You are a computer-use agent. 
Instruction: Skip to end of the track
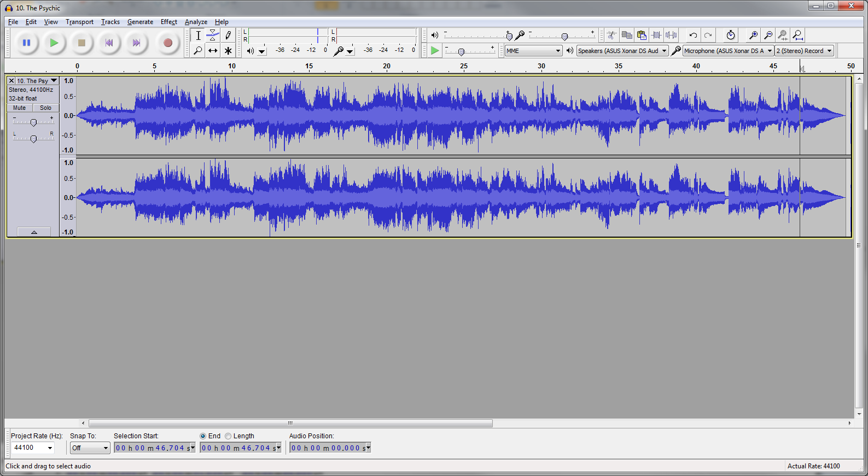pyautogui.click(x=136, y=43)
